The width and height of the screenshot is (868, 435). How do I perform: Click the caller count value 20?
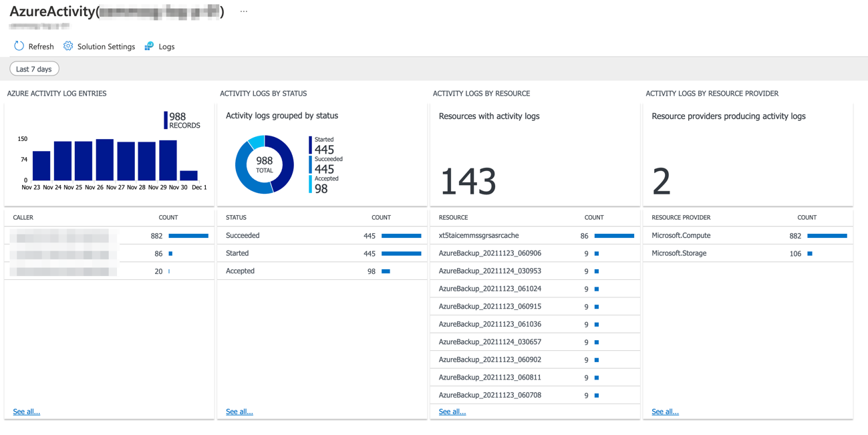(x=158, y=271)
